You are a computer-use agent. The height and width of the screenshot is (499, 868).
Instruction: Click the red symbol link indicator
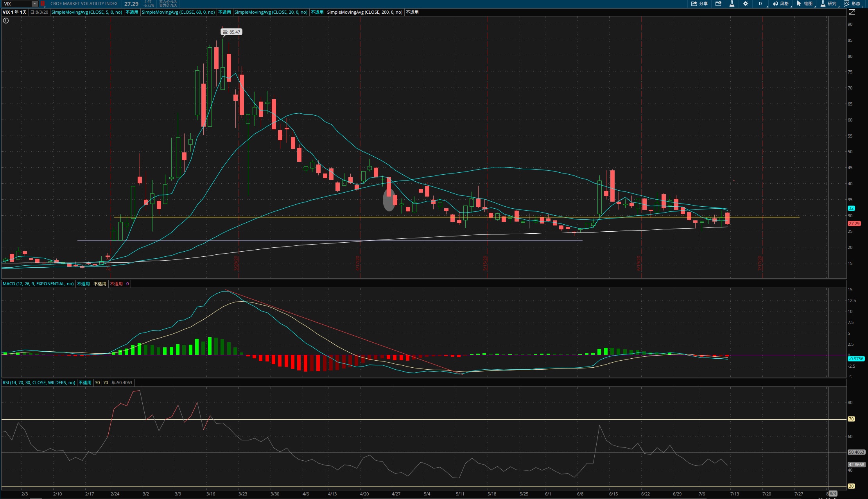coord(43,4)
